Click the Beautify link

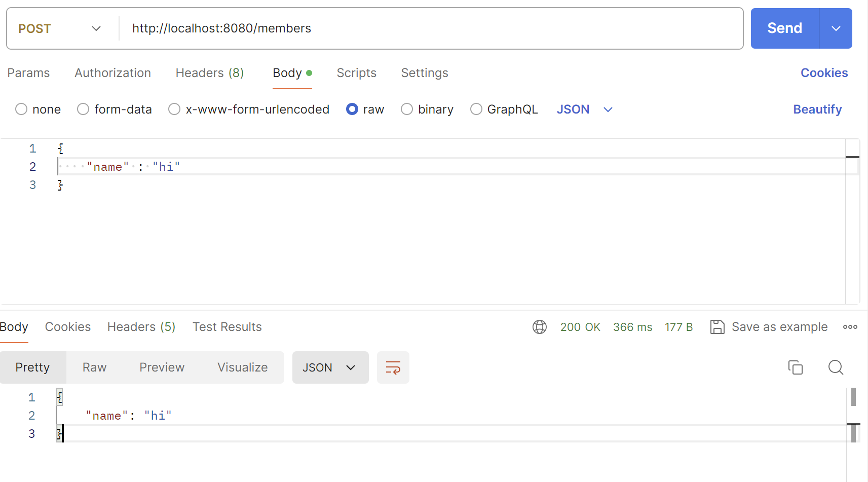[x=817, y=109]
